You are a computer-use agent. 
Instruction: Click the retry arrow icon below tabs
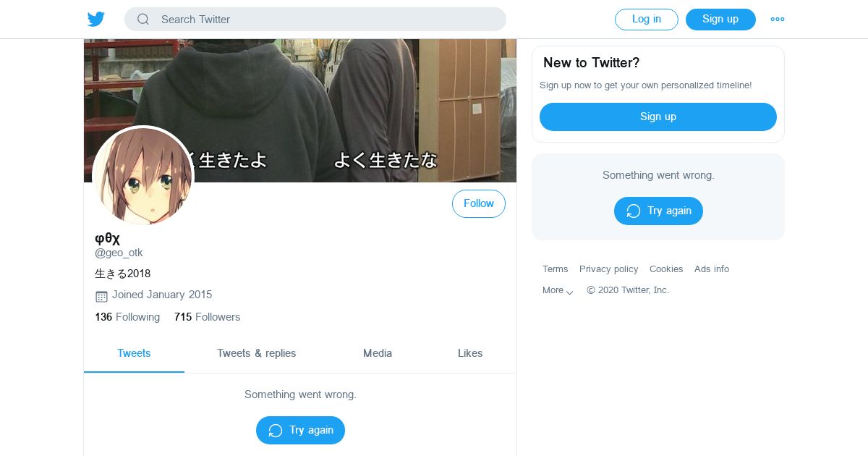[x=276, y=430]
